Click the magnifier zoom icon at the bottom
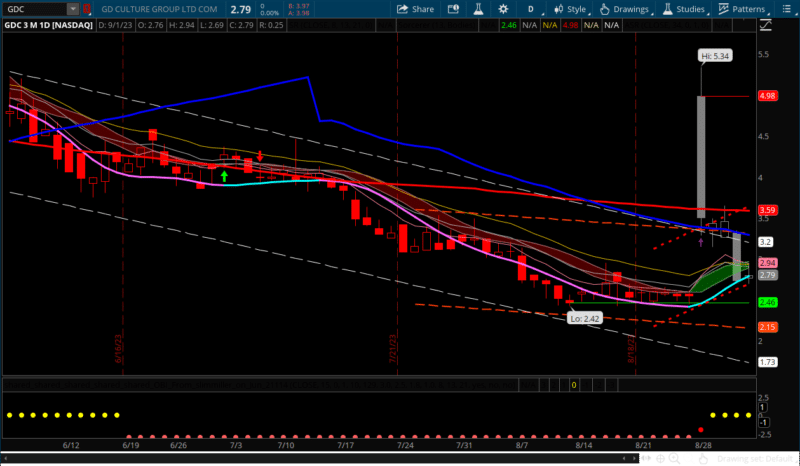 674,459
